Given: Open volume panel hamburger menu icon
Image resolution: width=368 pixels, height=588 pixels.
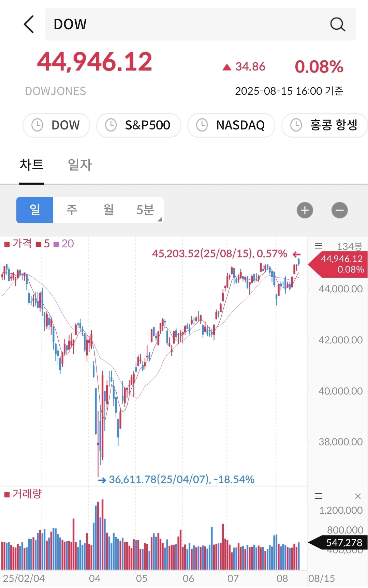Looking at the screenshot, I should pos(319,496).
